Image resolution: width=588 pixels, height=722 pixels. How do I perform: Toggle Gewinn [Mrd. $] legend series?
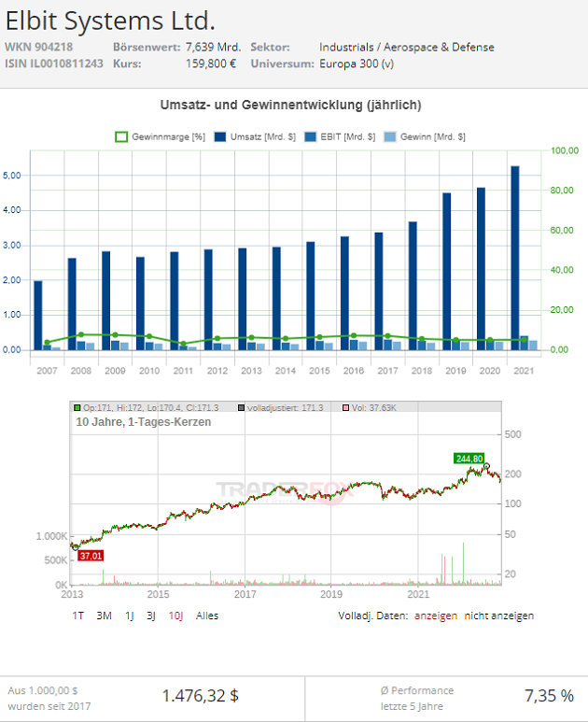click(425, 136)
